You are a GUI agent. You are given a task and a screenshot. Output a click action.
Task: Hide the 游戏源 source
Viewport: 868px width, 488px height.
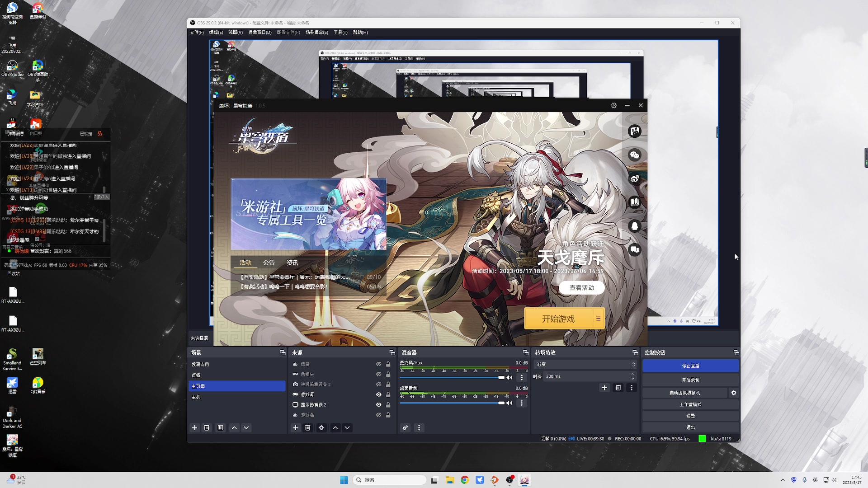click(379, 394)
